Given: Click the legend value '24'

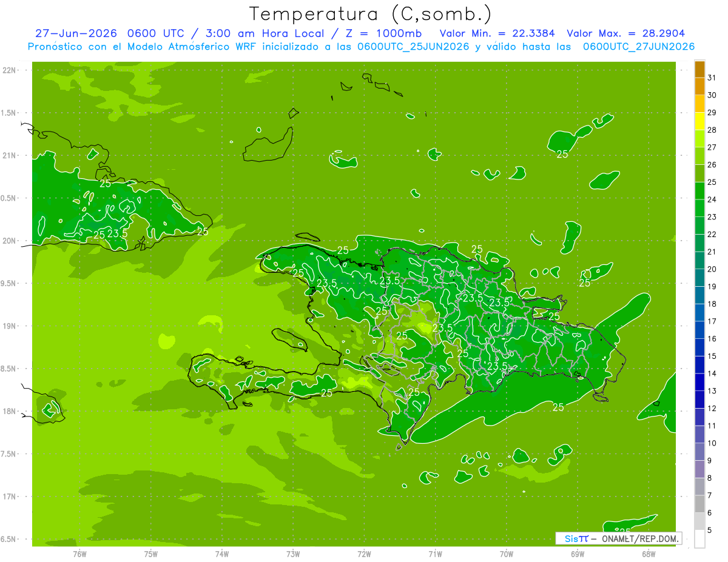Looking at the screenshot, I should [x=712, y=199].
